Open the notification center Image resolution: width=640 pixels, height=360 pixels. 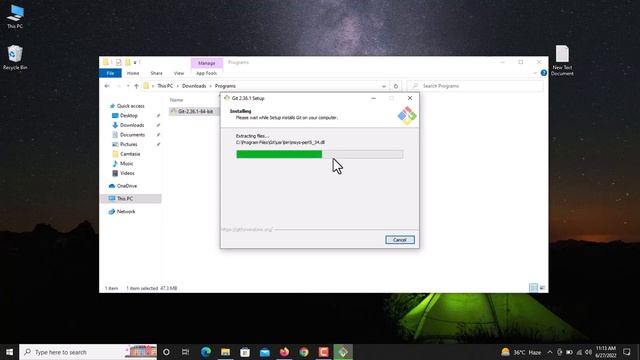pos(627,352)
